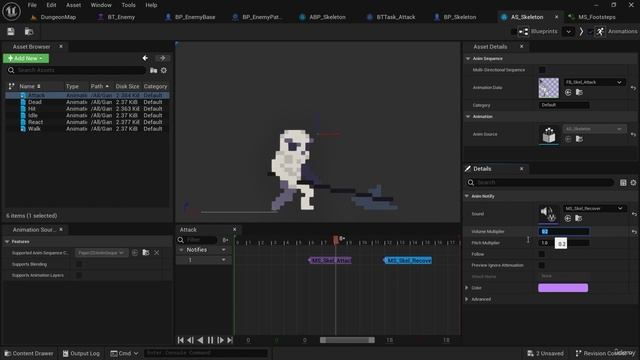Open the Animation Data asset dropdown

click(x=594, y=82)
